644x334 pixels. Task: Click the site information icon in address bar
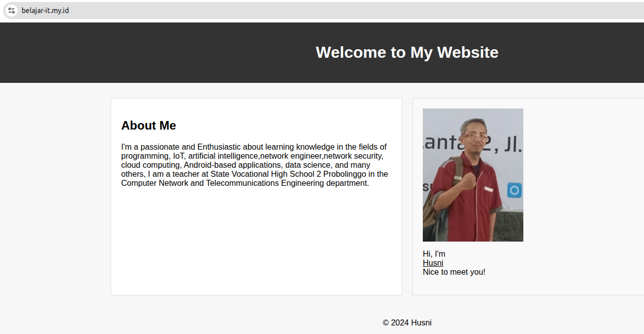(12, 11)
